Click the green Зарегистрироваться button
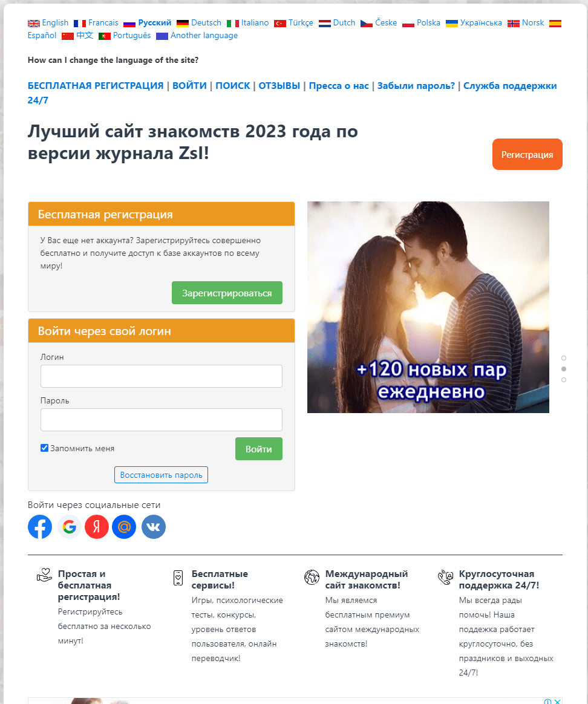Viewport: 588px width, 704px height. [227, 293]
